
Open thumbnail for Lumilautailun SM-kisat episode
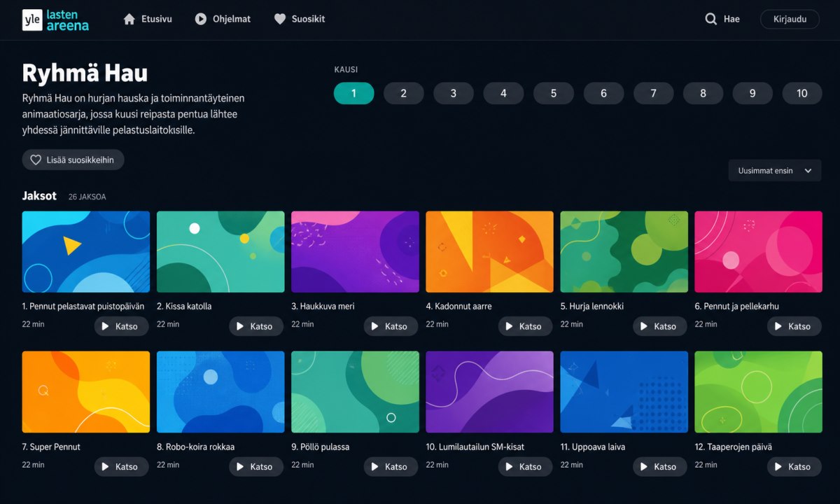489,392
